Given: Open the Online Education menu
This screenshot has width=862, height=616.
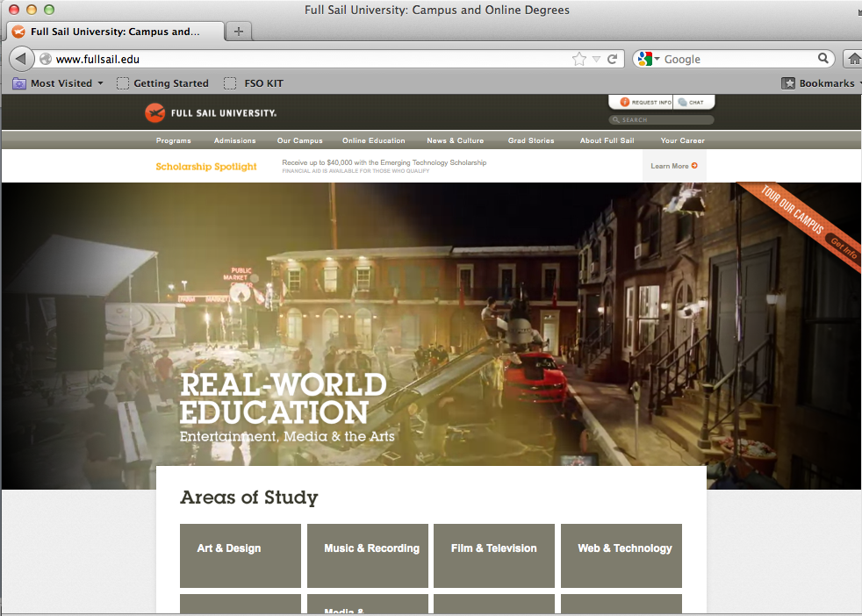Looking at the screenshot, I should pyautogui.click(x=374, y=140).
